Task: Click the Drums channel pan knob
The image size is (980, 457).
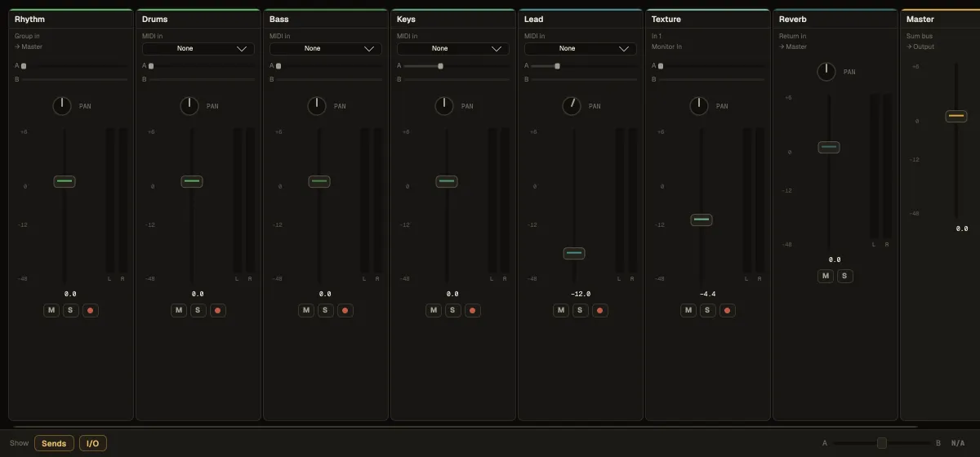Action: click(189, 106)
